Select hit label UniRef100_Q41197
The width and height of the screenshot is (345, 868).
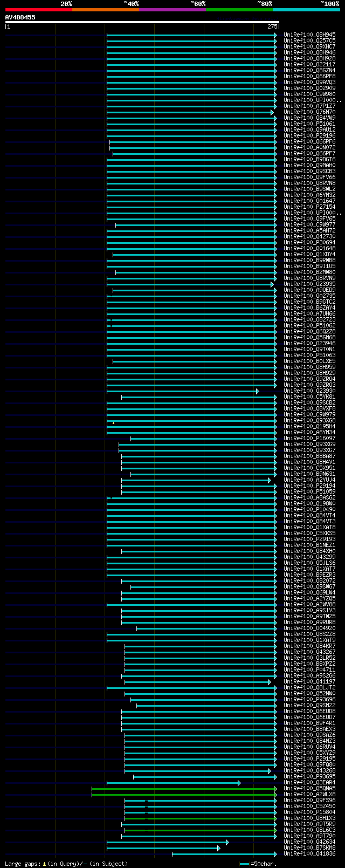(309, 682)
